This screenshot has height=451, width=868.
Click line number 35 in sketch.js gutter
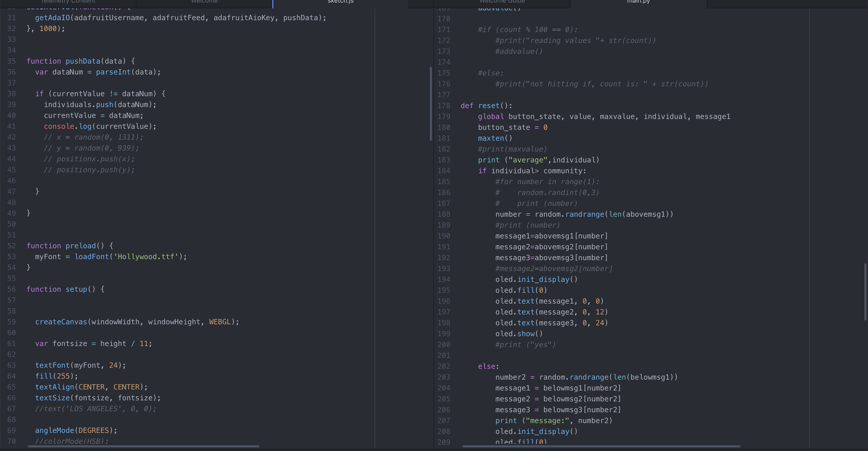(11, 61)
